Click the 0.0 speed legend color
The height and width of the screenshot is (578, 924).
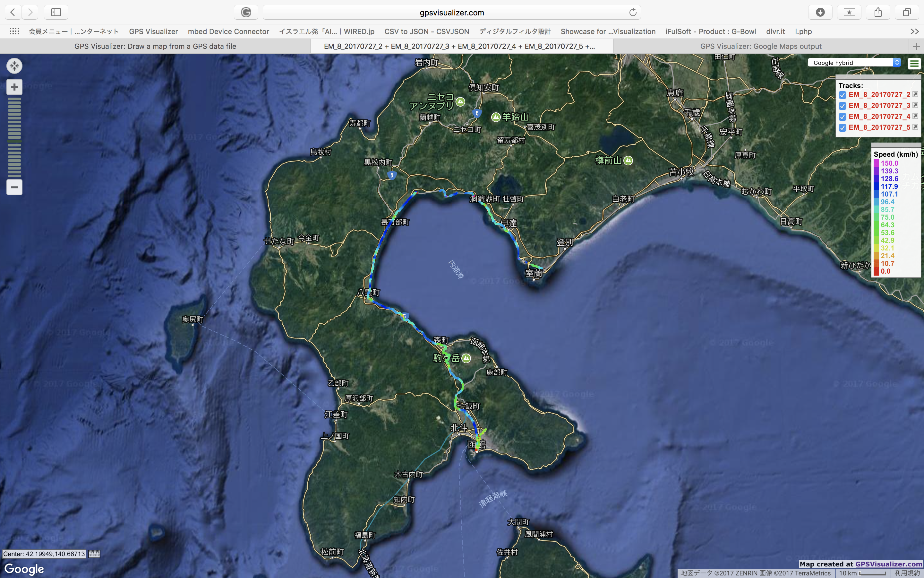click(x=876, y=271)
